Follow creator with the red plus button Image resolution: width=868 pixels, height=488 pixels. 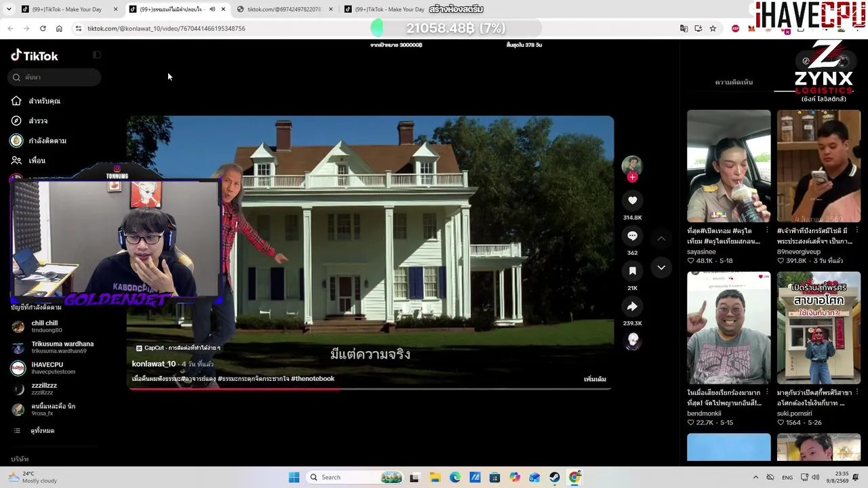[632, 178]
